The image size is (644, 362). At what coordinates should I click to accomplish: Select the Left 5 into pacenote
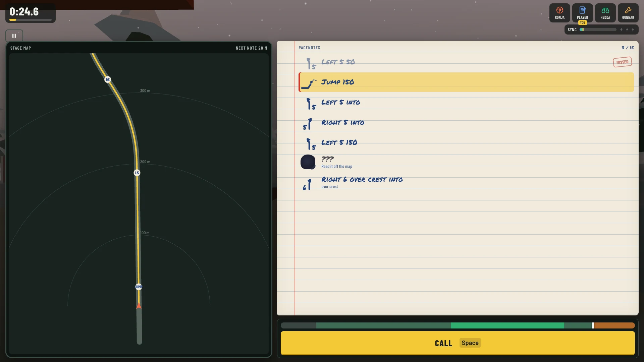[466, 103]
